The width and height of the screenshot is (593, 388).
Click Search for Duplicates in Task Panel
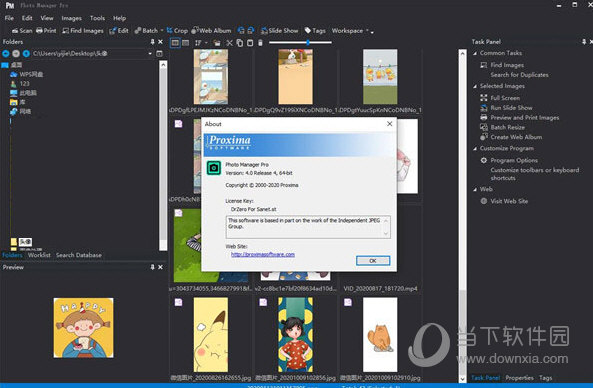click(x=519, y=75)
